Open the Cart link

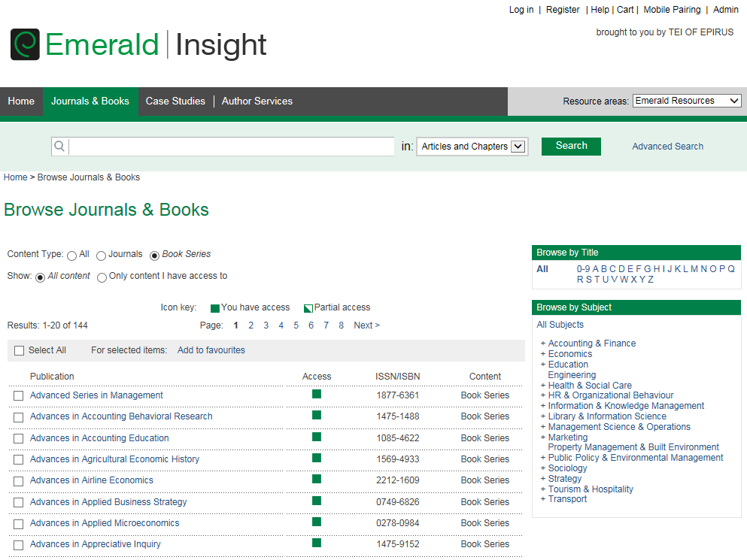625,10
